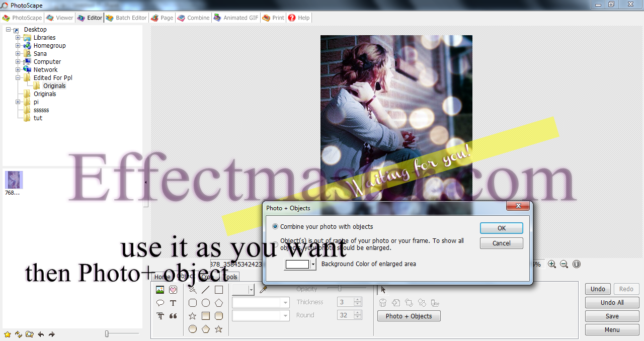Click the thumbnail size slider
The width and height of the screenshot is (644, 341).
click(122, 333)
